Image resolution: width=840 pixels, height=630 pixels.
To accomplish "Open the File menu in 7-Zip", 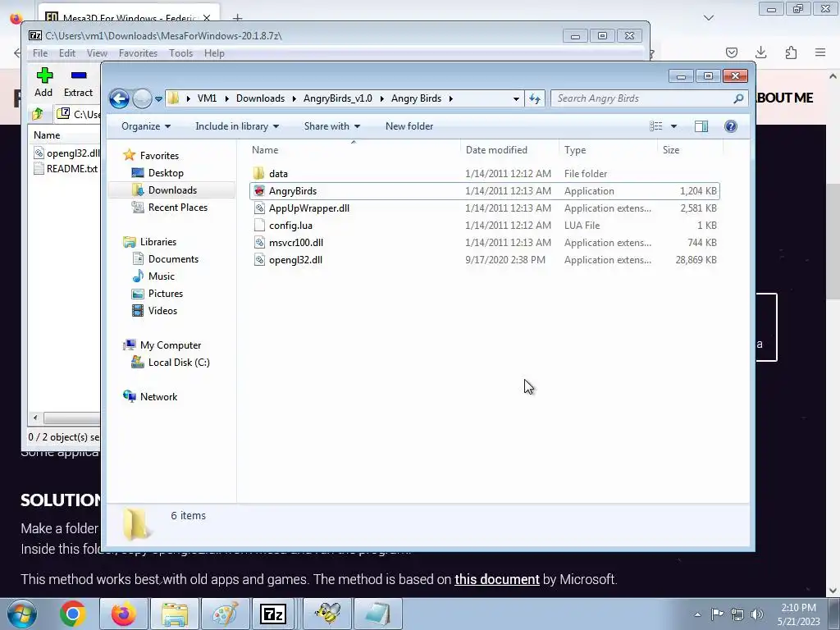I will click(40, 53).
